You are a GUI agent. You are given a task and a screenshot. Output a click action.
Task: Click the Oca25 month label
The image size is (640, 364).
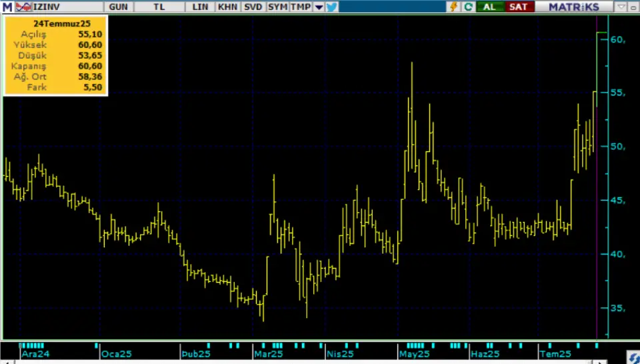[x=116, y=354]
